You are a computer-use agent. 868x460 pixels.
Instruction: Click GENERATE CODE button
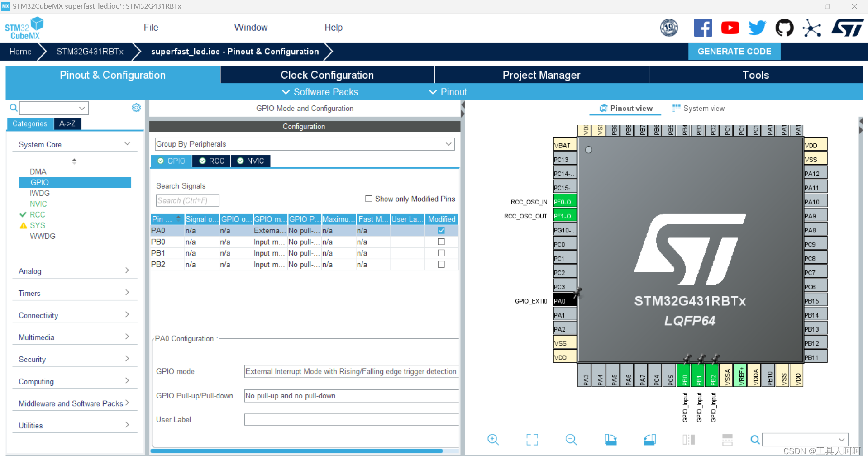[x=734, y=52]
